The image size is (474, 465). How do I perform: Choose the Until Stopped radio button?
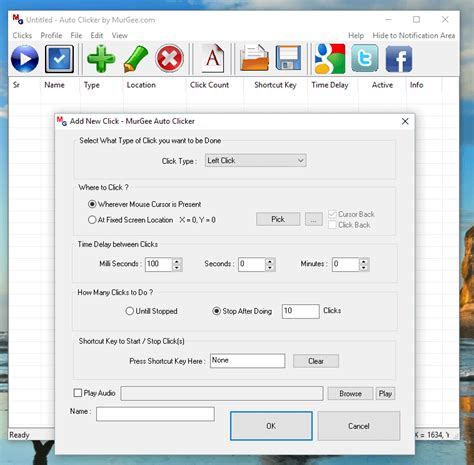(x=130, y=311)
